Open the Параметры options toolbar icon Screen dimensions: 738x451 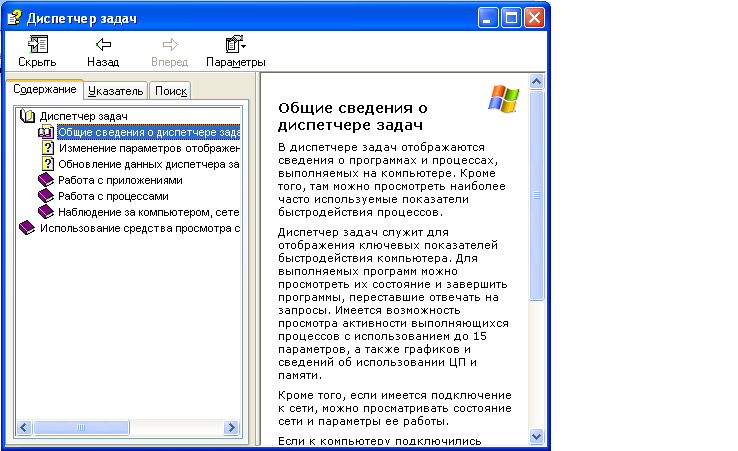coord(235,44)
